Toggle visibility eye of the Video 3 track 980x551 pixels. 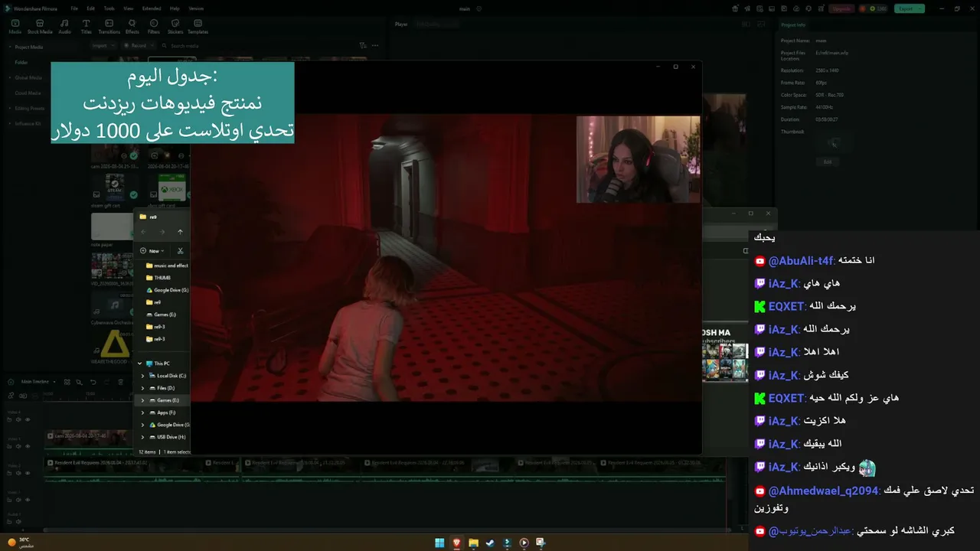pyautogui.click(x=28, y=446)
